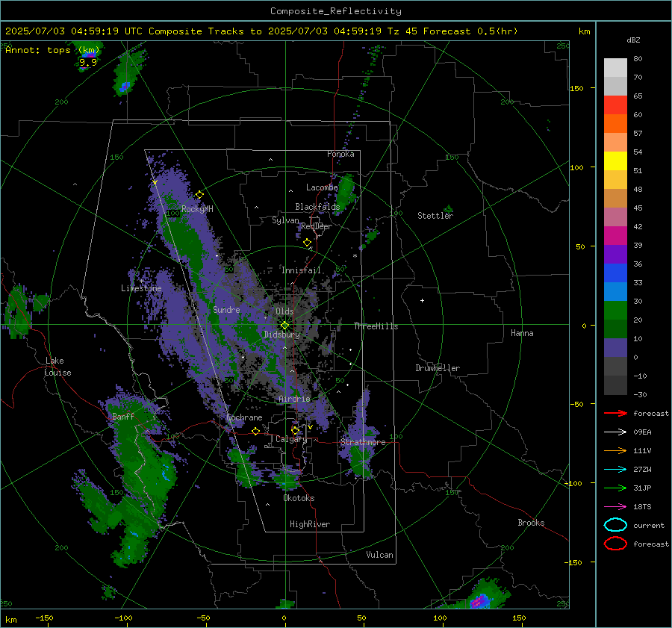
Task: Click the Hanna town label
Action: [522, 333]
